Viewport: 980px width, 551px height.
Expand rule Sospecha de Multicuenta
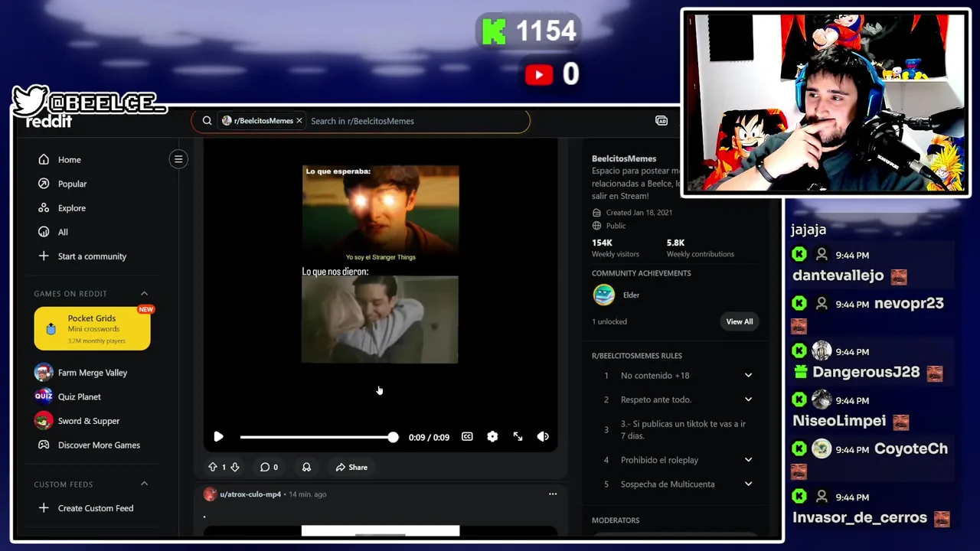click(x=748, y=484)
